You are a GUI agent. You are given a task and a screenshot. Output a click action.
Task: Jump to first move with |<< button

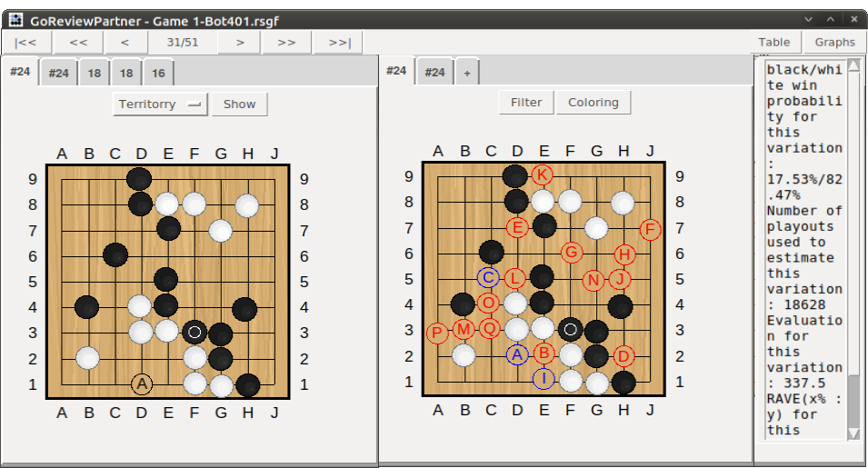point(26,42)
